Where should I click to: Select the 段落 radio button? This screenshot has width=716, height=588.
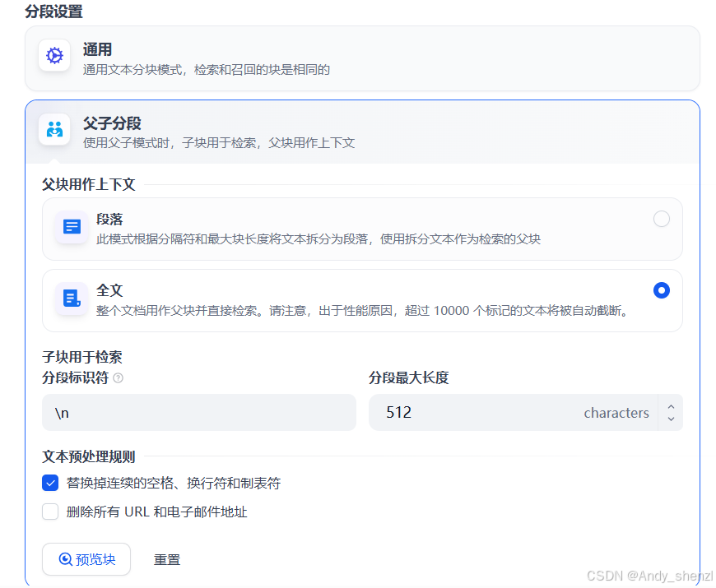pyautogui.click(x=662, y=220)
